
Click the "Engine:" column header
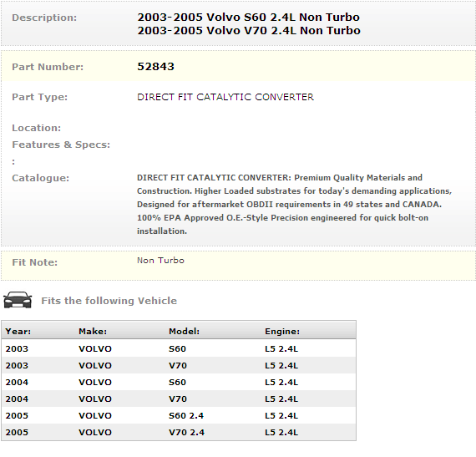282,332
